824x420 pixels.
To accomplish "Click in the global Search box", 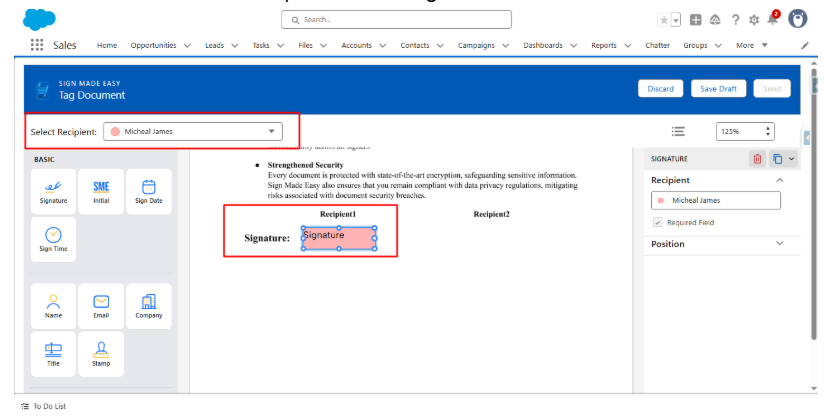I will 396,19.
